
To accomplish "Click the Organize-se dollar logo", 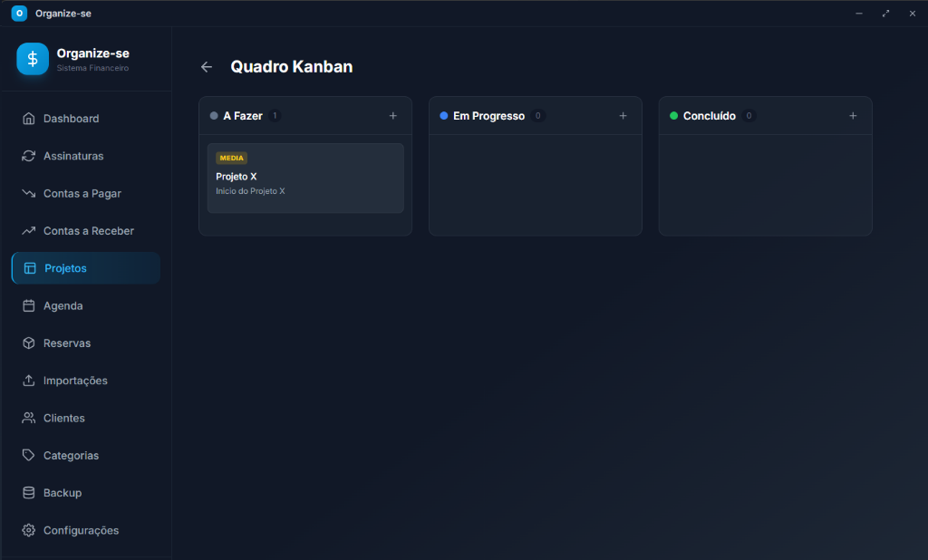I will coord(32,59).
